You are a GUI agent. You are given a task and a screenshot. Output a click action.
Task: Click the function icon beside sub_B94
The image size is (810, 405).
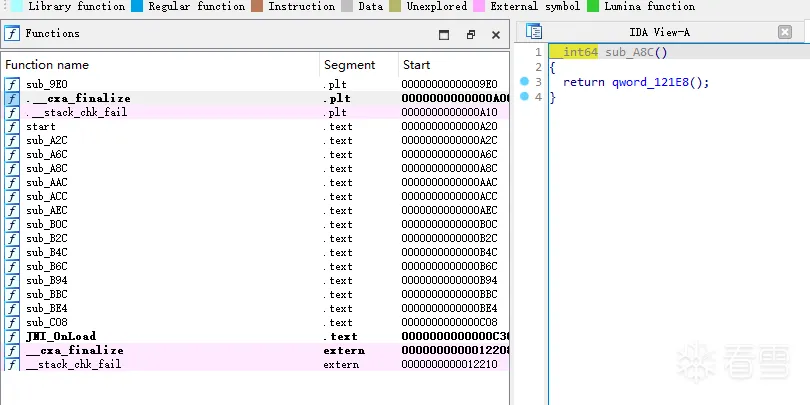(x=12, y=280)
